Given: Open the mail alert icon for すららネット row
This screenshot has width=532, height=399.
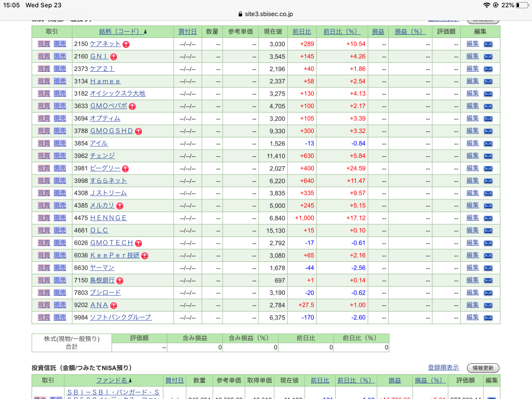Looking at the screenshot, I should 488,181.
